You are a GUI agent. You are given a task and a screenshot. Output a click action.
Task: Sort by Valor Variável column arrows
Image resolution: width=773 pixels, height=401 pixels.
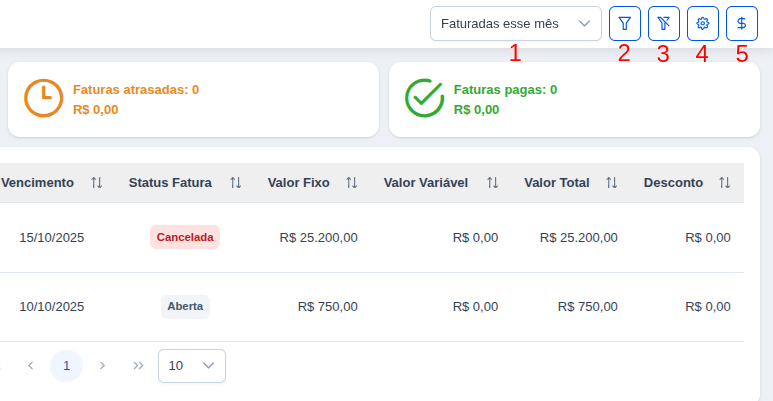[x=492, y=183]
